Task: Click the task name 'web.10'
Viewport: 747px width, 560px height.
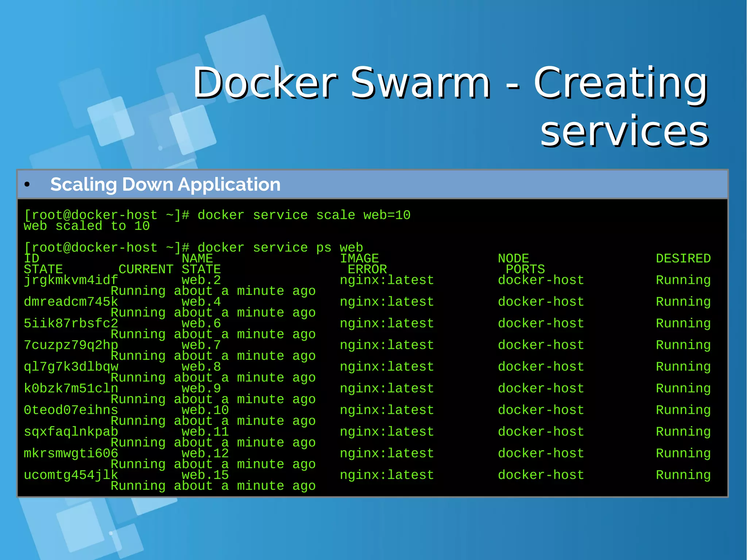Action: [205, 410]
